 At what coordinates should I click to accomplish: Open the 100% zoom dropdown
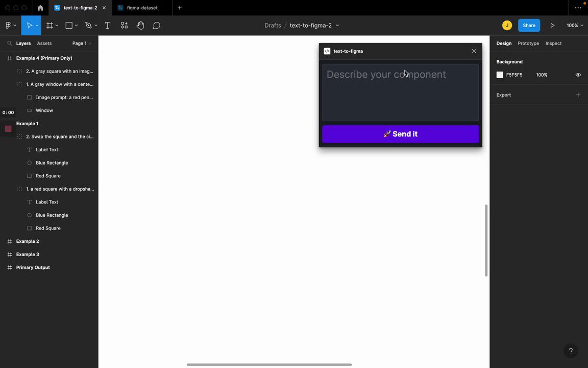[x=575, y=25]
